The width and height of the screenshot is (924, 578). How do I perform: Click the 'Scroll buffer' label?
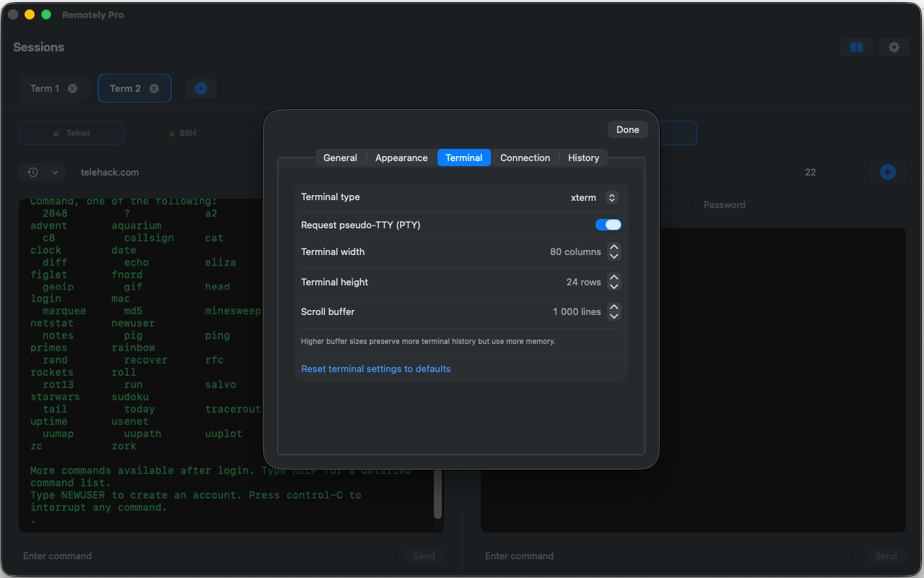coord(328,311)
